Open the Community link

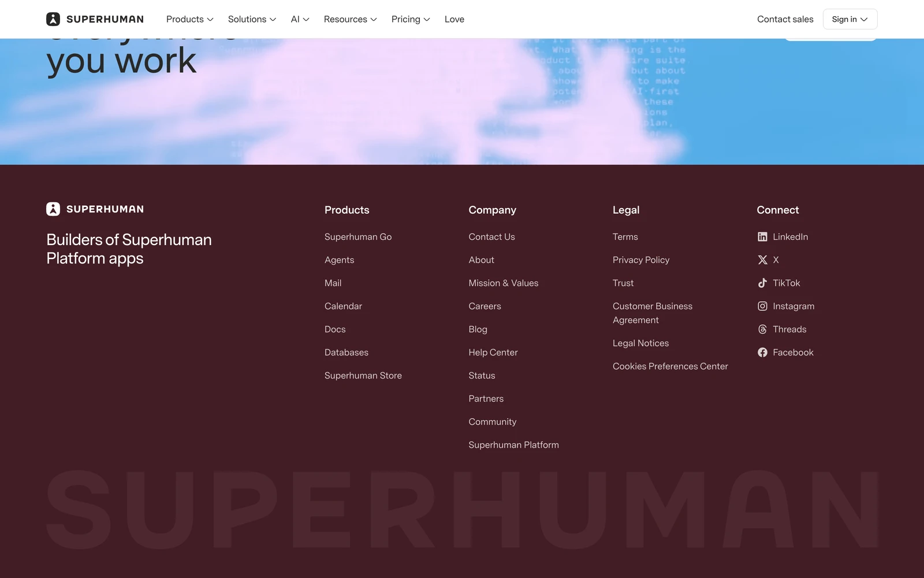[x=493, y=422]
